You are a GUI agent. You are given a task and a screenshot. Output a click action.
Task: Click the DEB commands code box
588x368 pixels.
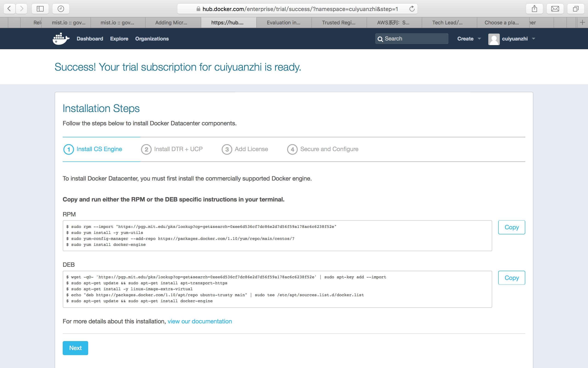[277, 289]
